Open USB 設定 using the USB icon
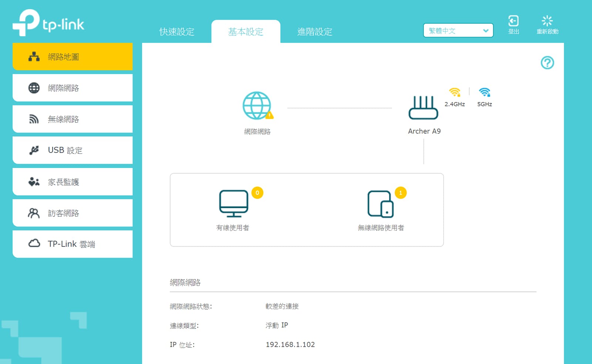This screenshot has width=592, height=364. 34,150
